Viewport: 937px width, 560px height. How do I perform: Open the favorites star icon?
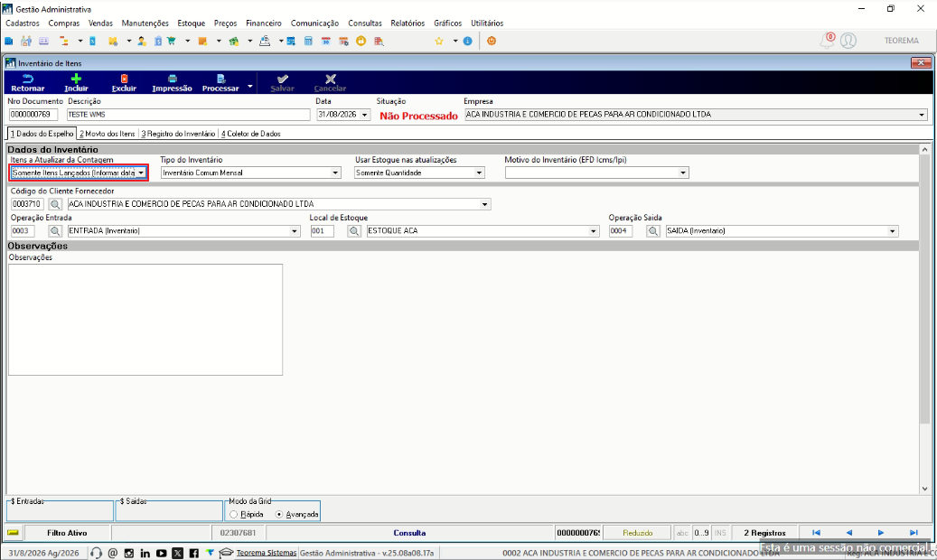coord(439,42)
